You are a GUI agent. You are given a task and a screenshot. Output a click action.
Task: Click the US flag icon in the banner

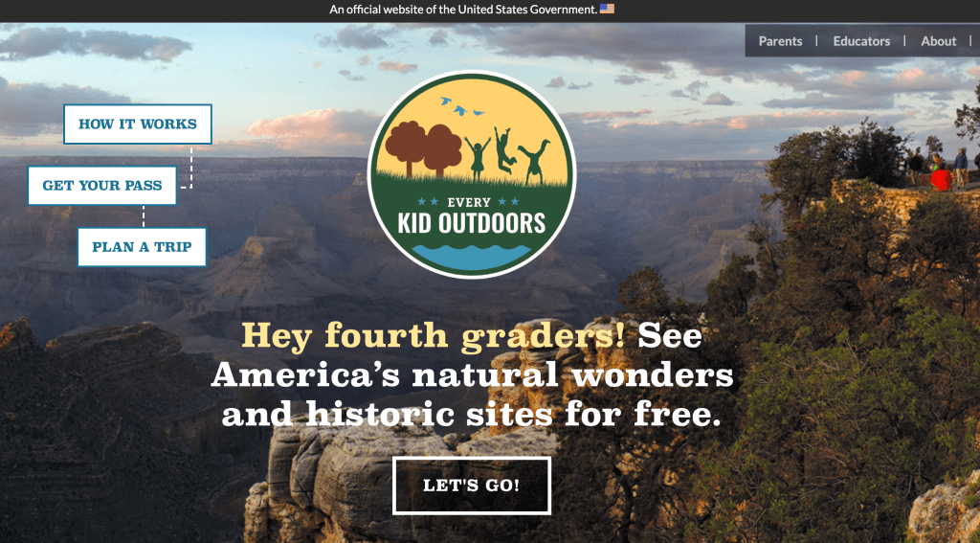tap(607, 9)
